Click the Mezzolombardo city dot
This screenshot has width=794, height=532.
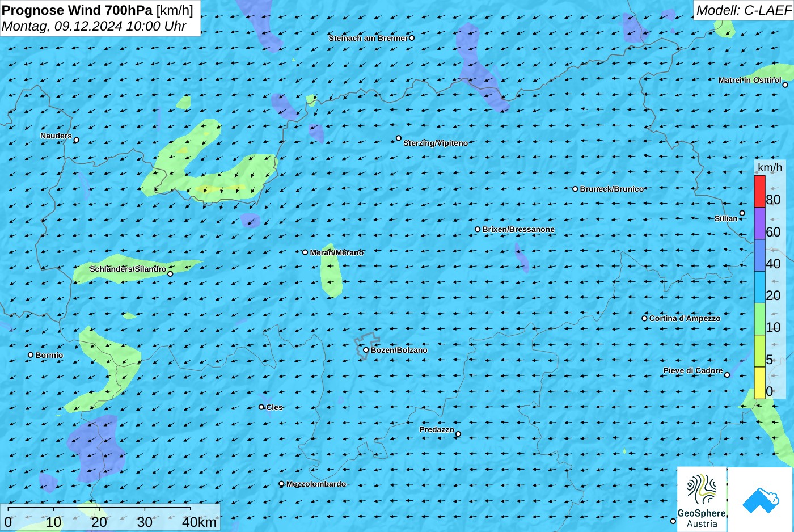(x=281, y=484)
